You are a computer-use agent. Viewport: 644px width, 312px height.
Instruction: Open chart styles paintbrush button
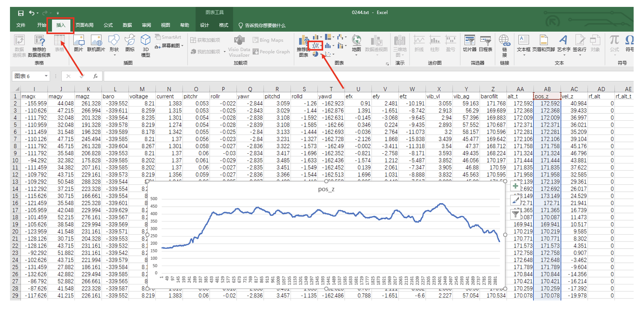click(x=515, y=200)
